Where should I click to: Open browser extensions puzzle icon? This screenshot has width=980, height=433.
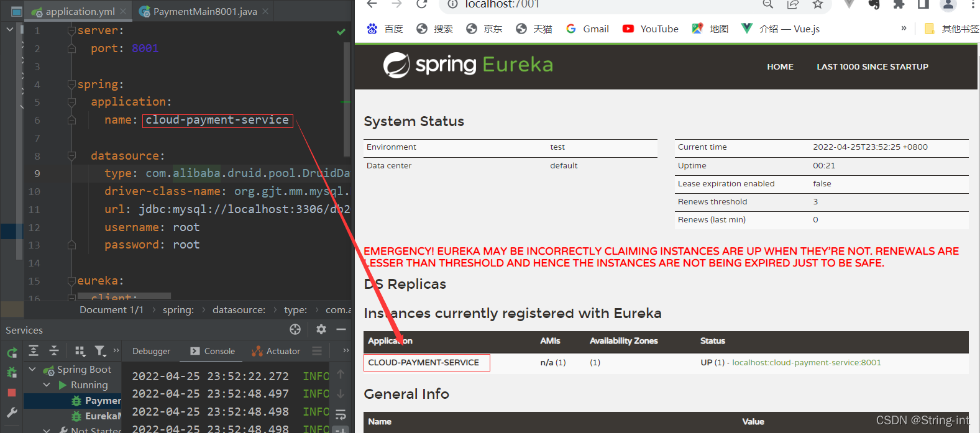point(899,4)
